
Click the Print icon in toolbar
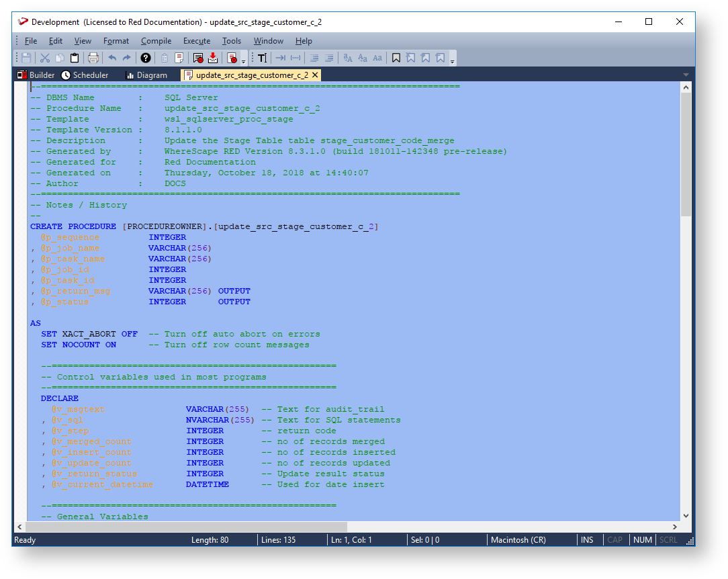(93, 58)
